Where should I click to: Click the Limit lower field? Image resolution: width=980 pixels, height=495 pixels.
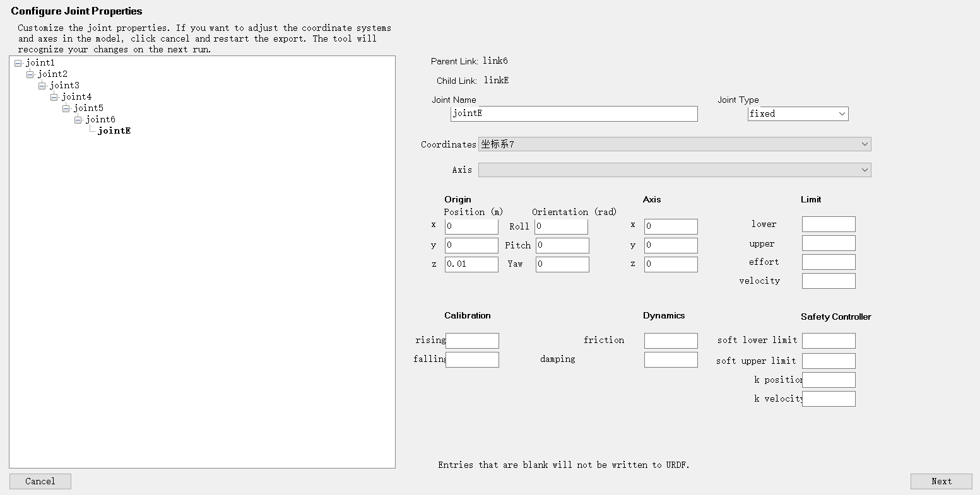point(829,224)
